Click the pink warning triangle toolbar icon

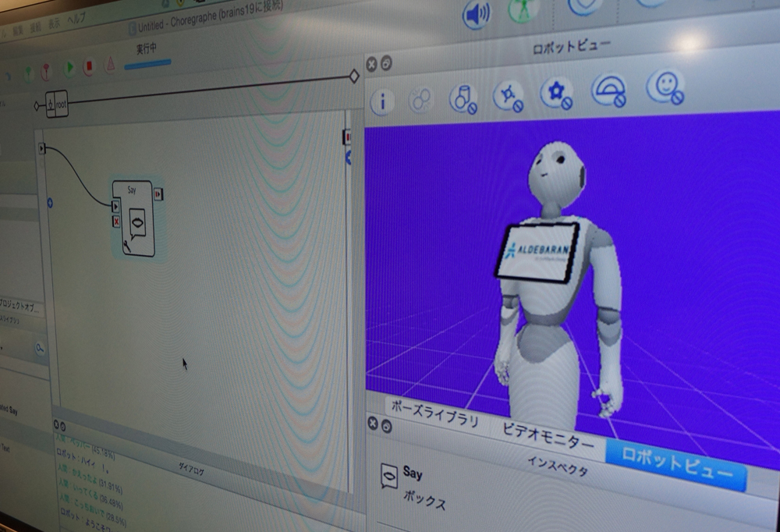tap(110, 65)
